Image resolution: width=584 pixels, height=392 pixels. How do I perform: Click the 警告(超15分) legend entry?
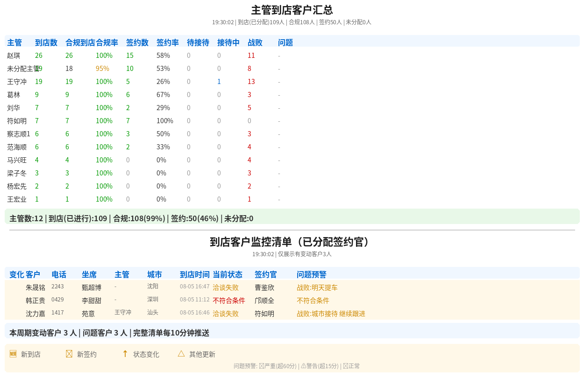320,366
